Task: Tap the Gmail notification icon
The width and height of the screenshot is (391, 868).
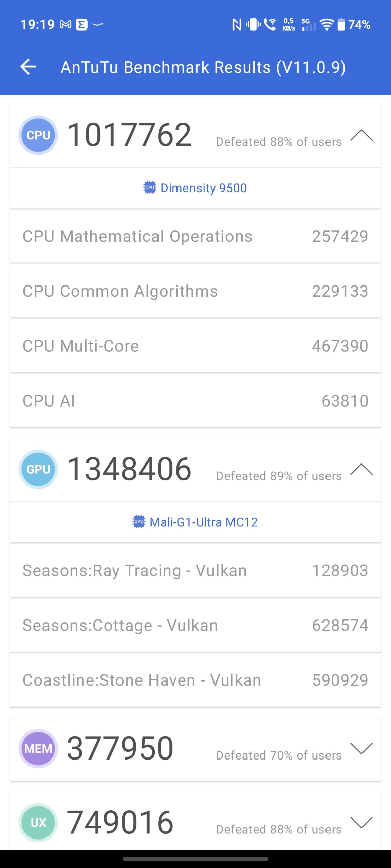Action: click(66, 24)
